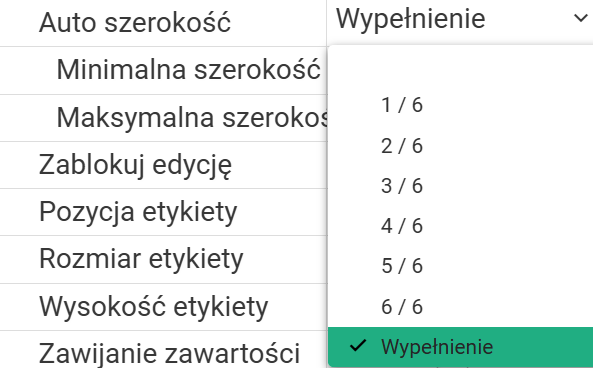Select the 6 / 6 width option
The image size is (593, 368).
coord(460,306)
